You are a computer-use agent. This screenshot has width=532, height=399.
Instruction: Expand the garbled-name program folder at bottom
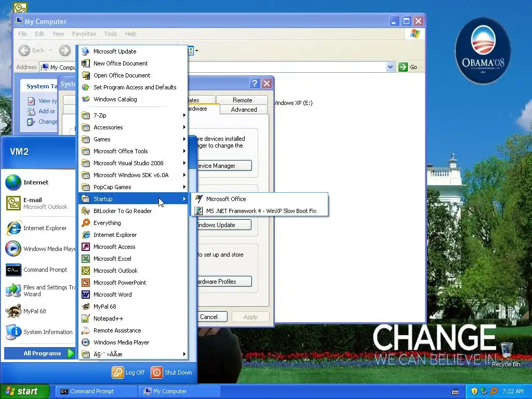133,354
